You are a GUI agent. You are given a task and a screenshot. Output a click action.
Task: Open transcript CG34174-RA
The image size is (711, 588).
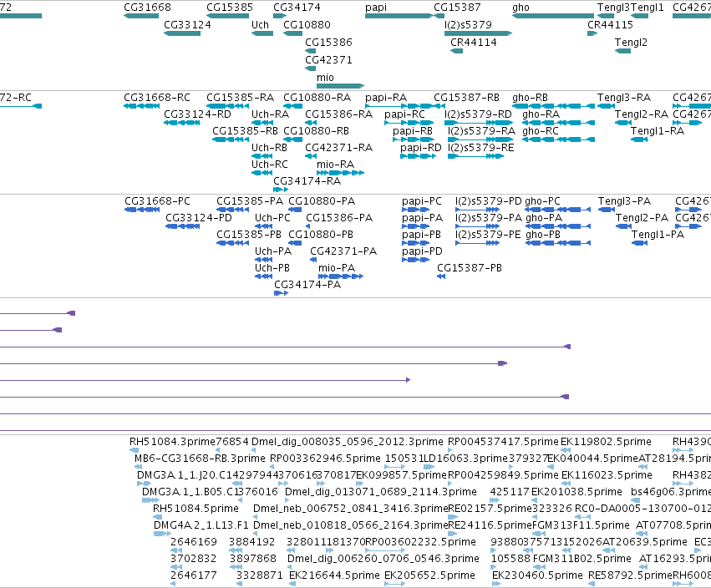click(307, 181)
